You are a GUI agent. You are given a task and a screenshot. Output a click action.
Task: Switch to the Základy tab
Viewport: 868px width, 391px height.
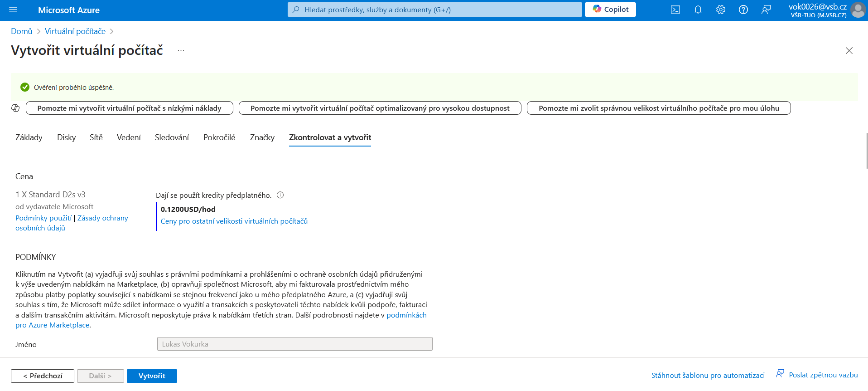click(29, 137)
